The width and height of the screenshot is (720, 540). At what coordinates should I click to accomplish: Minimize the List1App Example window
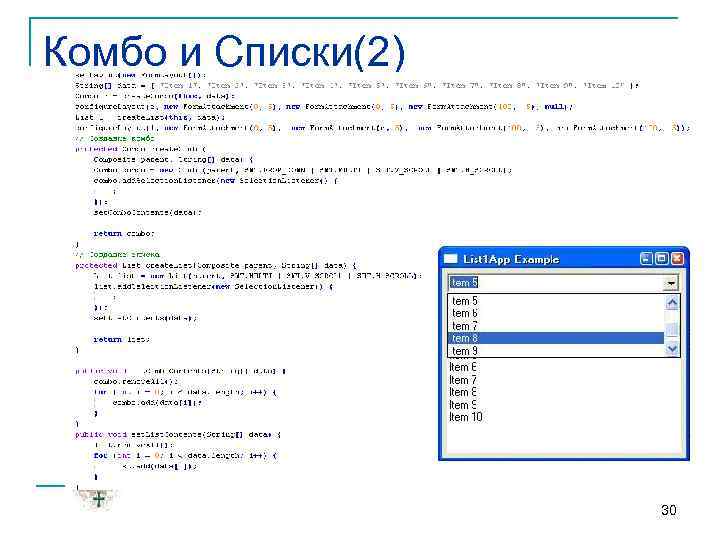coord(646,259)
